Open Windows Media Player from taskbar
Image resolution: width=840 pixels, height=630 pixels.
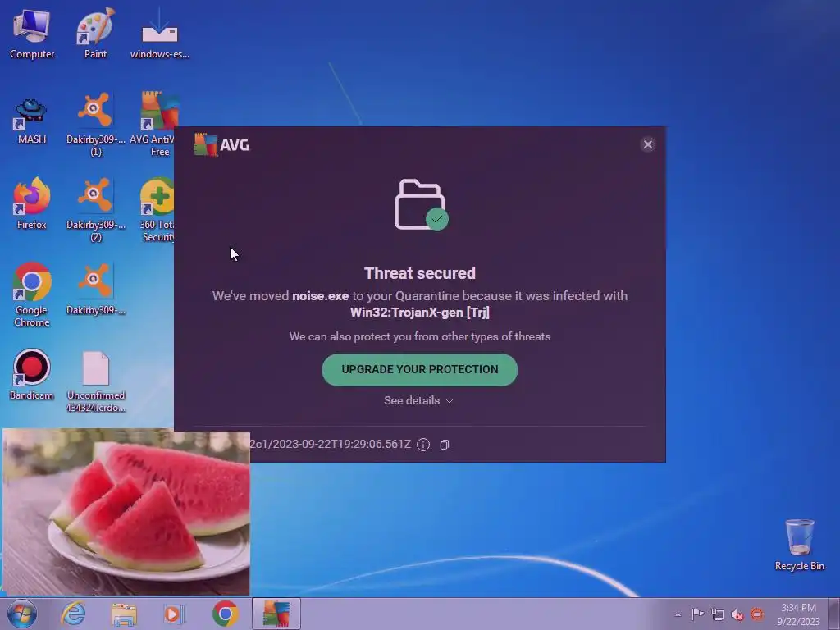click(x=174, y=614)
